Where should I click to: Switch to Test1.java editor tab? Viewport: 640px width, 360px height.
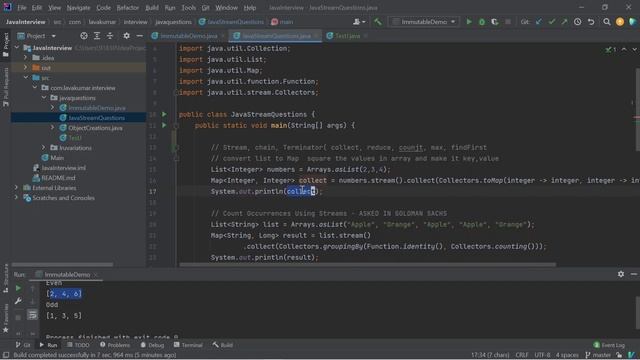347,36
